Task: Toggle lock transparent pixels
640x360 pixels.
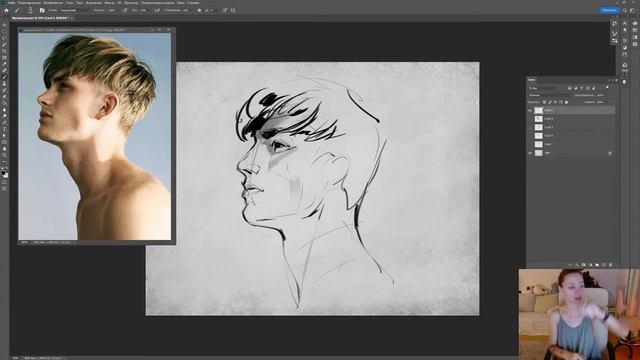Action: tap(544, 102)
